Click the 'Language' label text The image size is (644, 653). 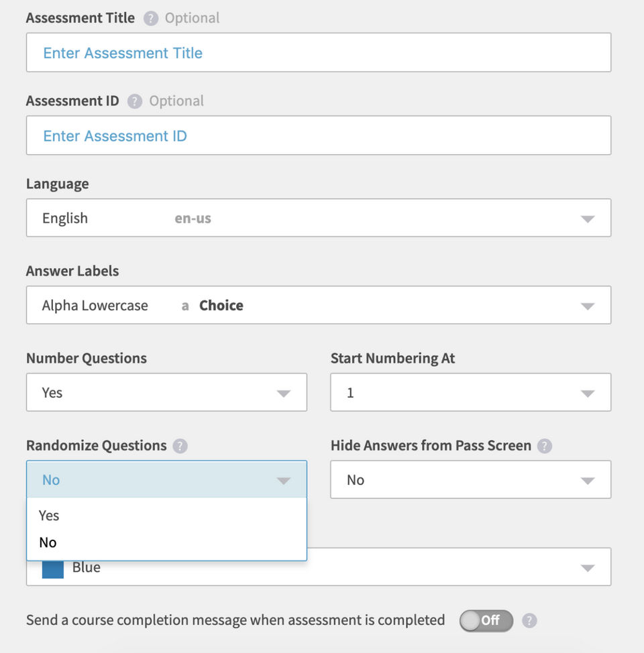pyautogui.click(x=58, y=184)
